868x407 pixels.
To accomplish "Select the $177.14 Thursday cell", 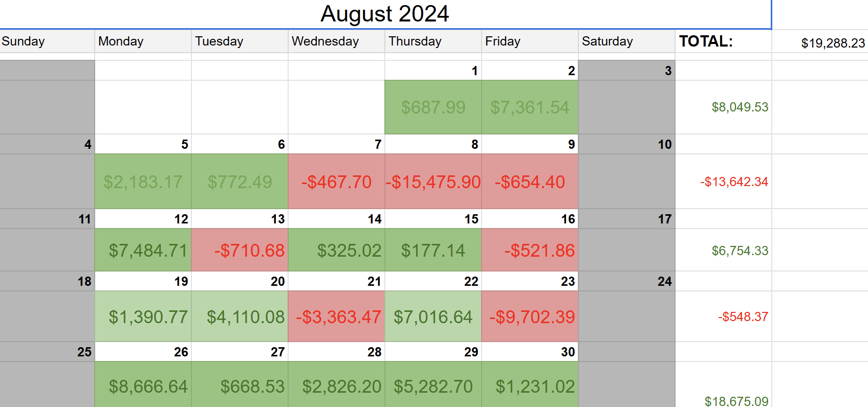I will click(x=433, y=250).
